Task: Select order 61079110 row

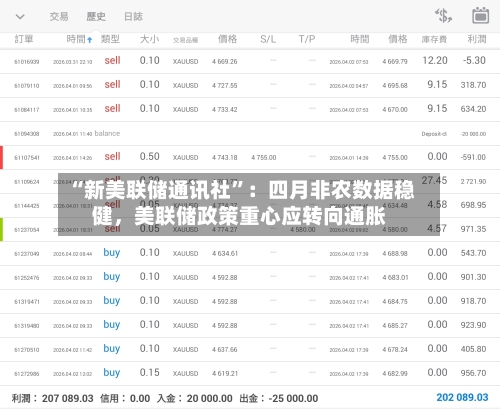Action: click(250, 85)
